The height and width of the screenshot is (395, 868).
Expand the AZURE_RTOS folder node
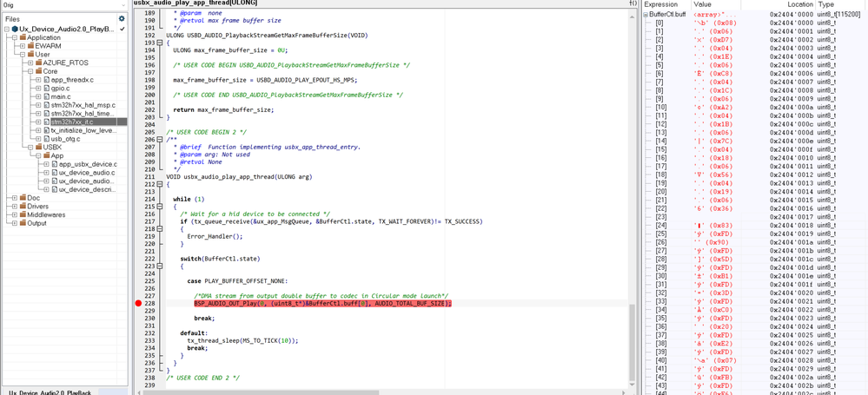point(30,63)
